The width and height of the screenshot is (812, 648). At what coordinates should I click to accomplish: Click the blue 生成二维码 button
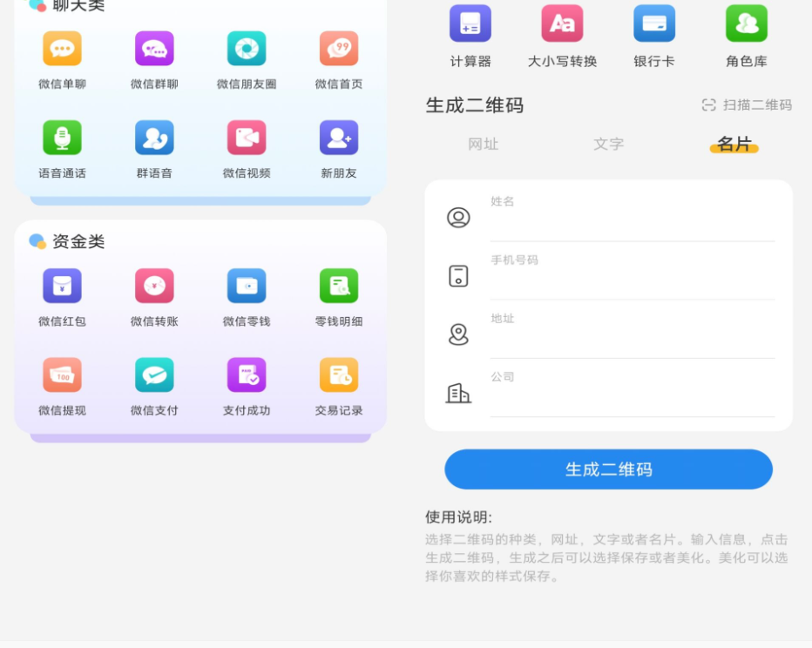pyautogui.click(x=608, y=469)
